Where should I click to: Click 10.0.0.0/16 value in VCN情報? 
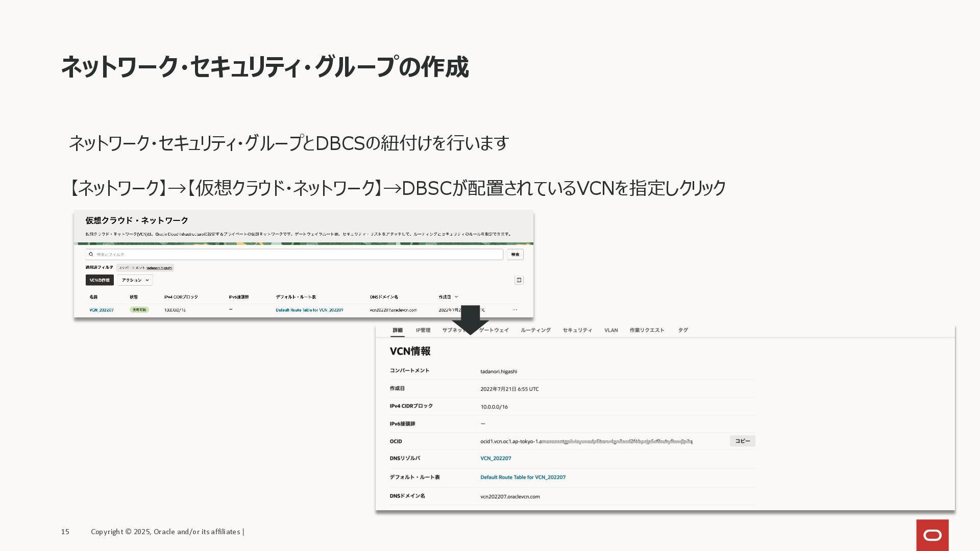point(494,407)
